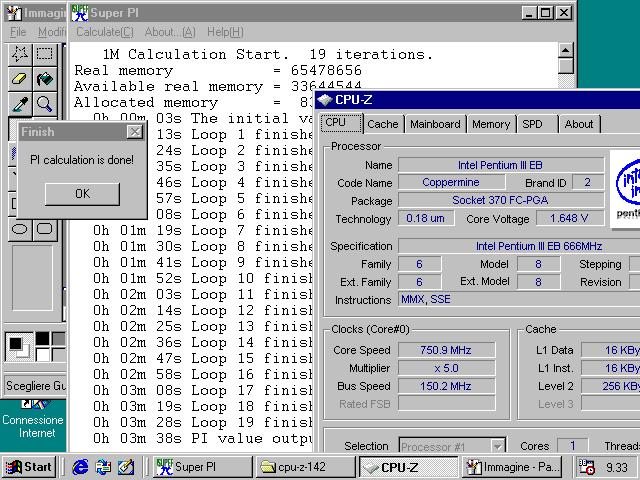Select the rectangular selection tool in Paint
Image resolution: width=640 pixels, height=480 pixels.
[44, 54]
